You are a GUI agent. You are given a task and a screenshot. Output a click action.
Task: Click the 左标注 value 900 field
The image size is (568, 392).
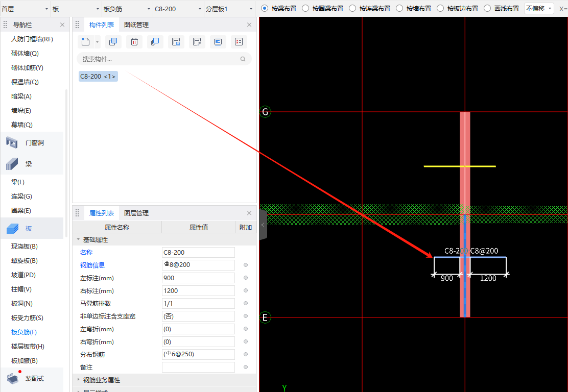click(x=198, y=278)
